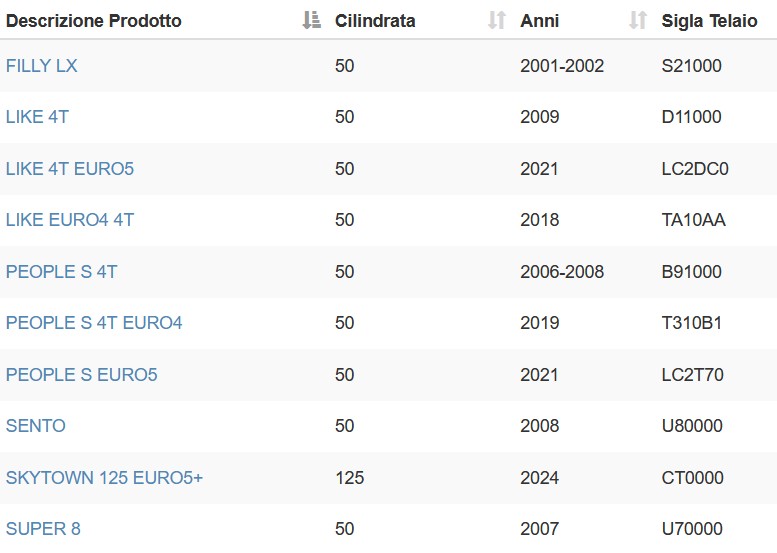Click the Anni column sort arrows icon
This screenshot has width=777, height=553.
point(638,20)
